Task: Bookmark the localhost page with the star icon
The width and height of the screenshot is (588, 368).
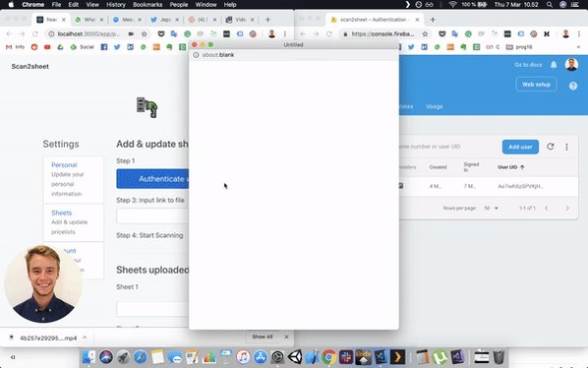Action: (x=144, y=34)
